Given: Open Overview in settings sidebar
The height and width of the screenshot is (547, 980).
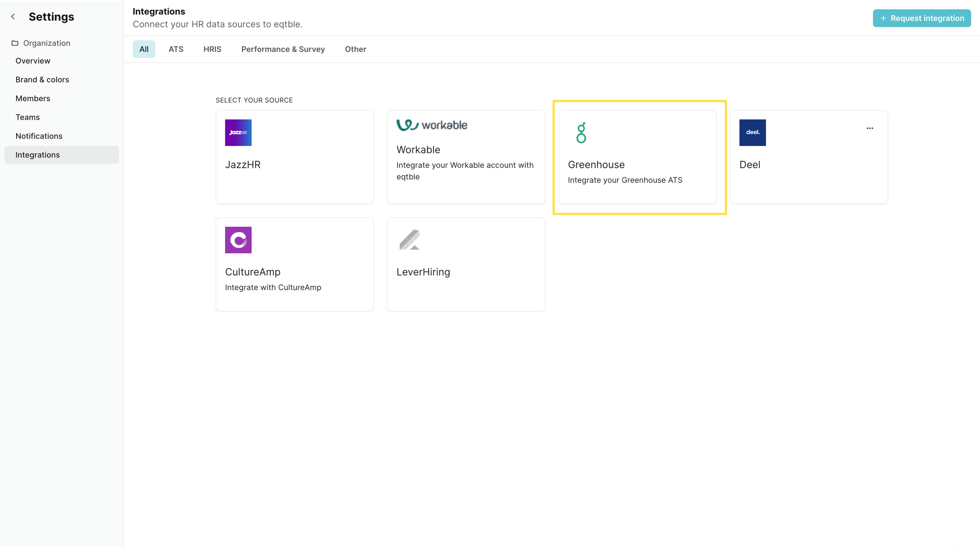Looking at the screenshot, I should (x=33, y=61).
